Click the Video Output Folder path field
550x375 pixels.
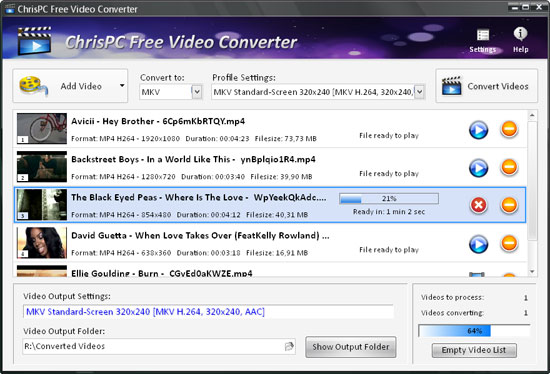[159, 347]
